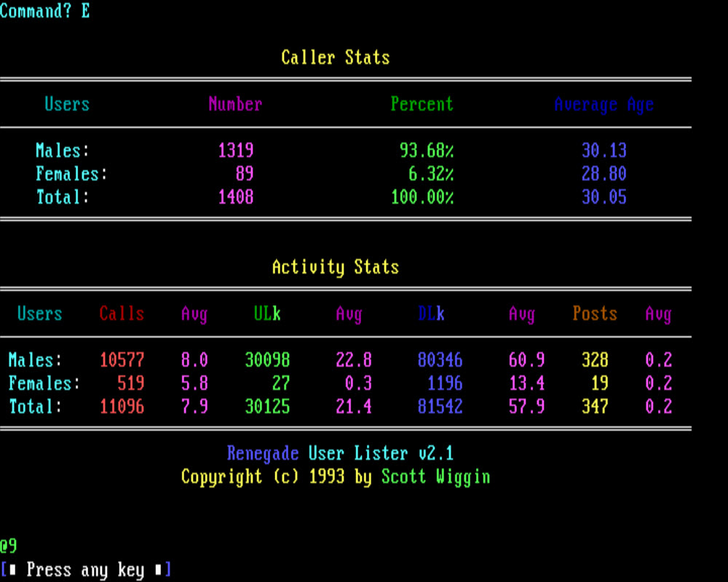Click the "Percent" column header
This screenshot has height=582, width=728.
click(422, 104)
